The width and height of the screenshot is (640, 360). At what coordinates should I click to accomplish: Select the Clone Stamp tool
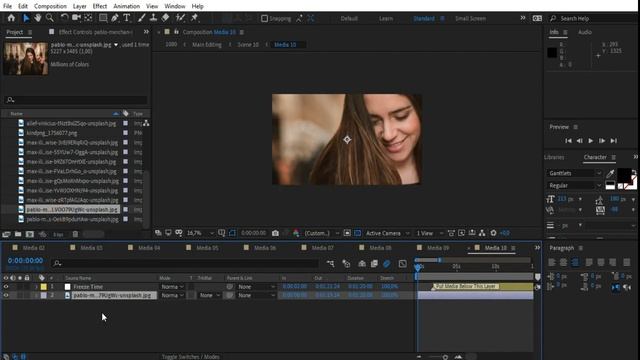point(153,18)
